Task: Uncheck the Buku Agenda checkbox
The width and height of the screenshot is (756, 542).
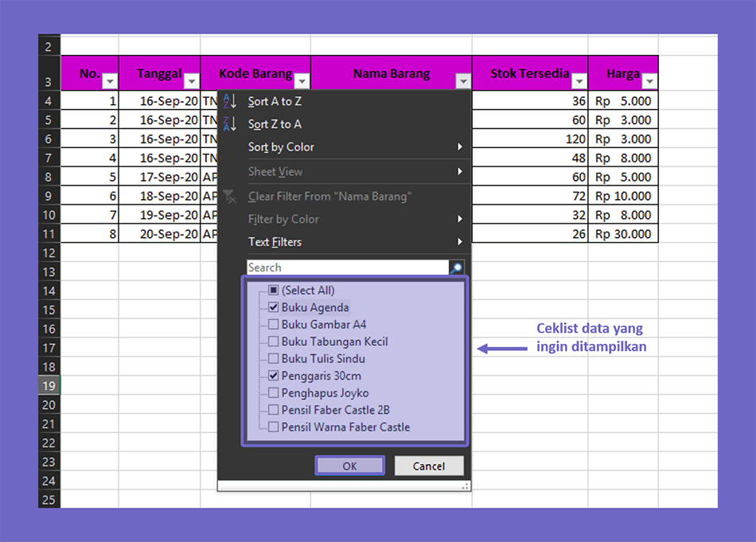Action: click(x=275, y=307)
